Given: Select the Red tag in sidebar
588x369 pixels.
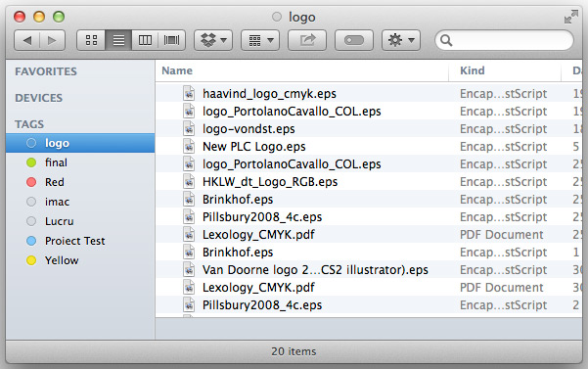Looking at the screenshot, I should (80, 182).
